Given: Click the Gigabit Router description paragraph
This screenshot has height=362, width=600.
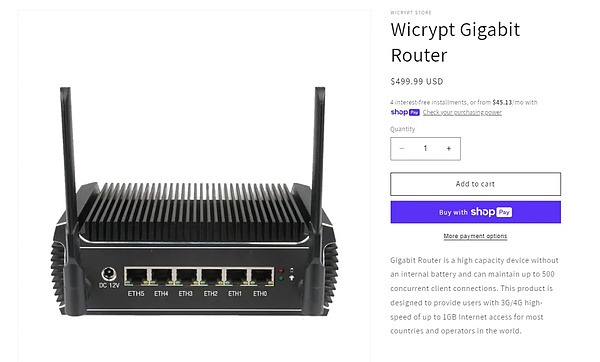Looking at the screenshot, I should pyautogui.click(x=474, y=295).
